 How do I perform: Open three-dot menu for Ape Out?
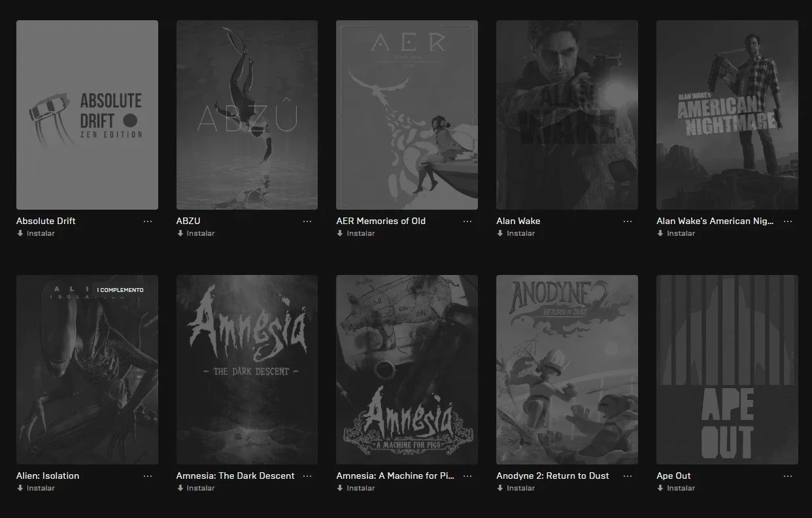click(788, 476)
